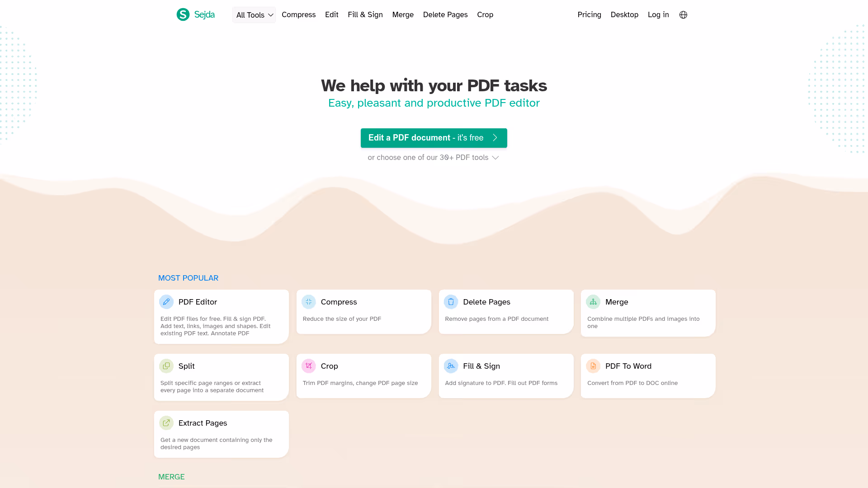Open Delete Pages via the trash icon
This screenshot has height=488, width=868.
[x=451, y=301]
